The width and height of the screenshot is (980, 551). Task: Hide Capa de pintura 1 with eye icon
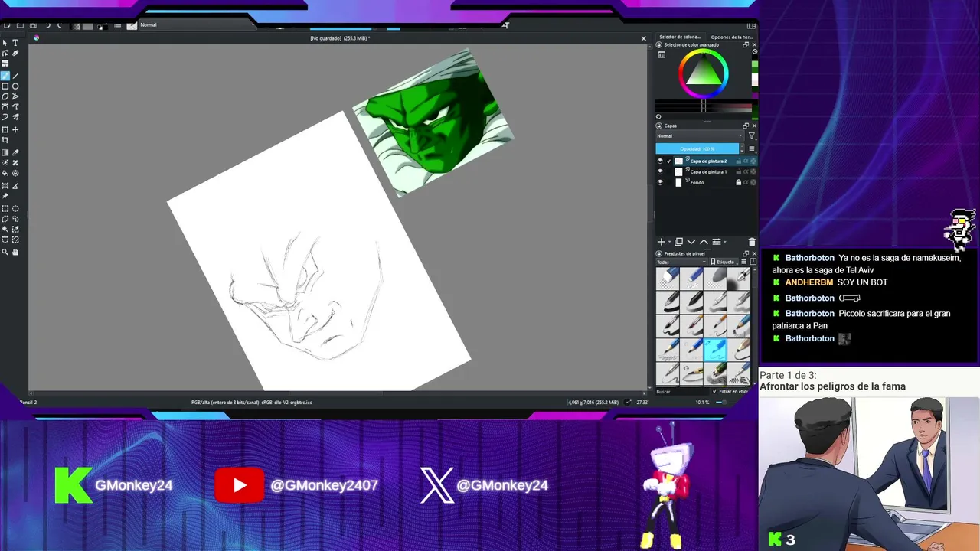click(660, 171)
